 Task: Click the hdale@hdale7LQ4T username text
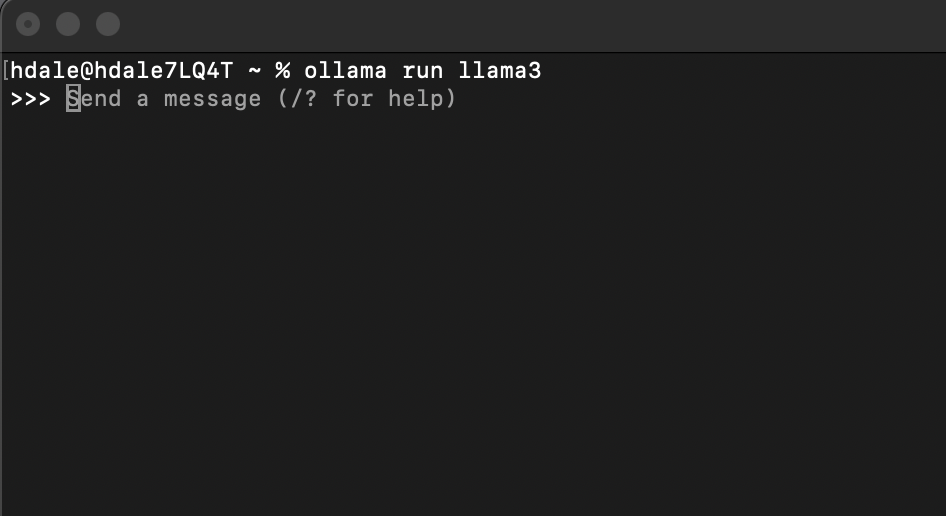[x=122, y=71]
